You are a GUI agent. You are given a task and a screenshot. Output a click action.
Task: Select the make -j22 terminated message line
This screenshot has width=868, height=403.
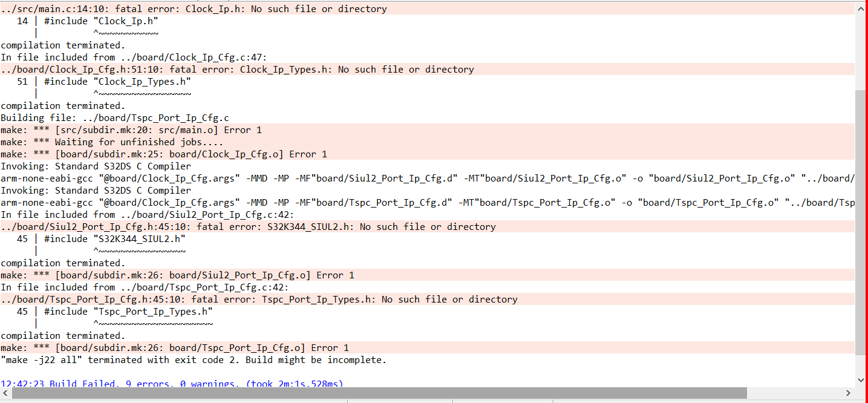pyautogui.click(x=194, y=359)
